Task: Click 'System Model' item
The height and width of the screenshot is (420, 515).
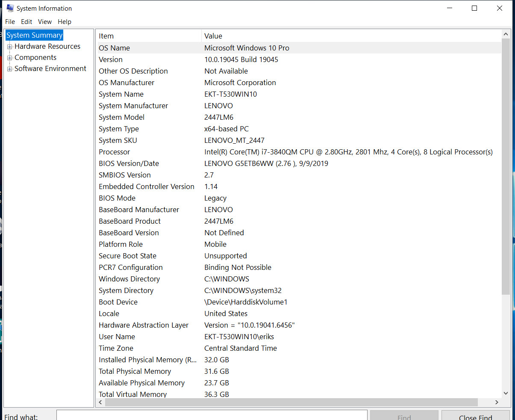Action: coord(122,117)
